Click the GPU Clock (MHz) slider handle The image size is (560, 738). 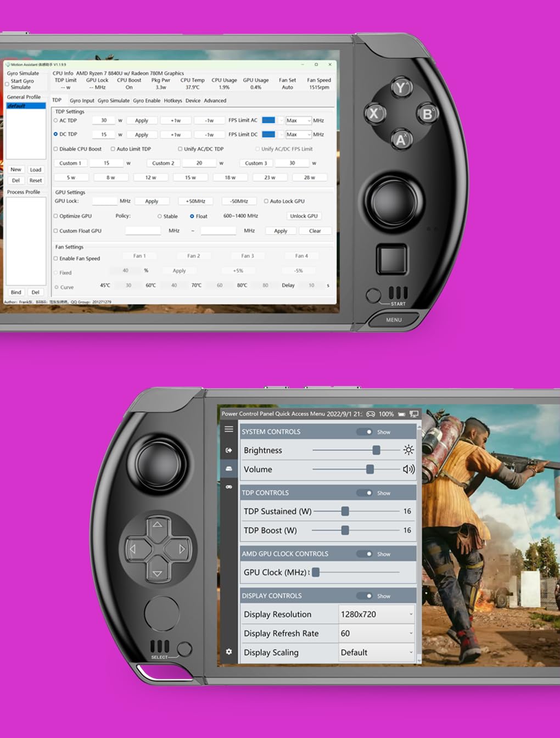point(316,572)
